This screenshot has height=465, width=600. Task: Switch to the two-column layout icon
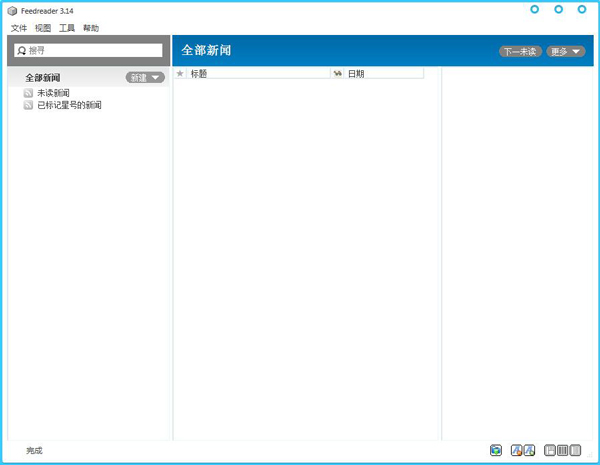[x=575, y=450]
